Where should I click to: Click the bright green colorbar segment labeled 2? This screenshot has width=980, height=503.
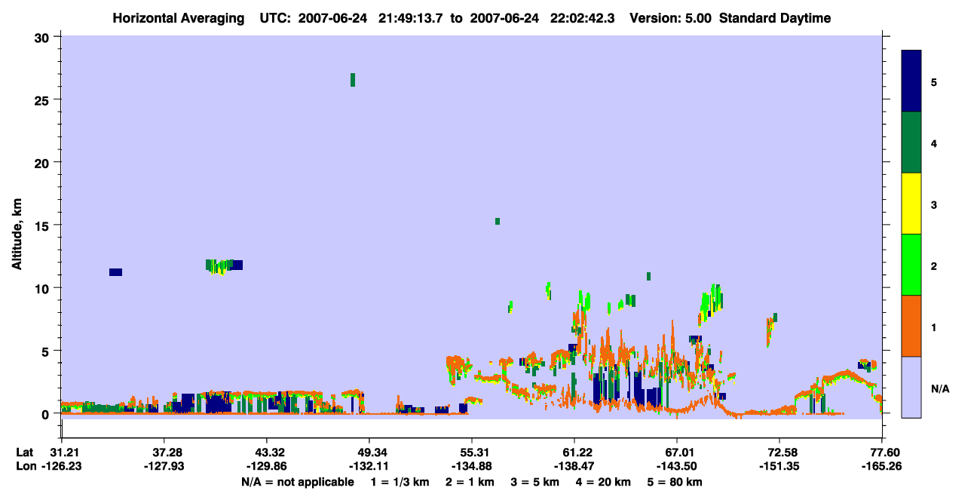coord(911,265)
